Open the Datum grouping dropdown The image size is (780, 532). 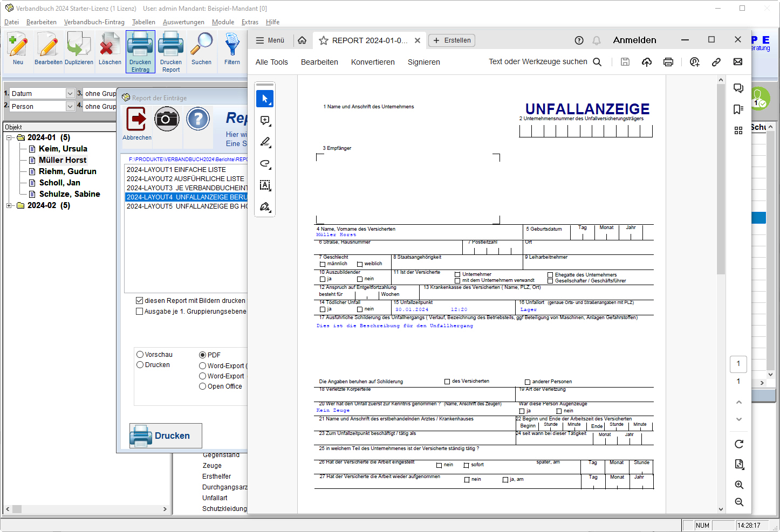coord(70,94)
